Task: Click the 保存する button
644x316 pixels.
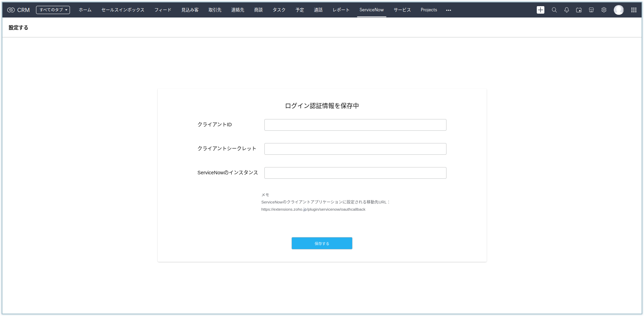Action: 322,243
